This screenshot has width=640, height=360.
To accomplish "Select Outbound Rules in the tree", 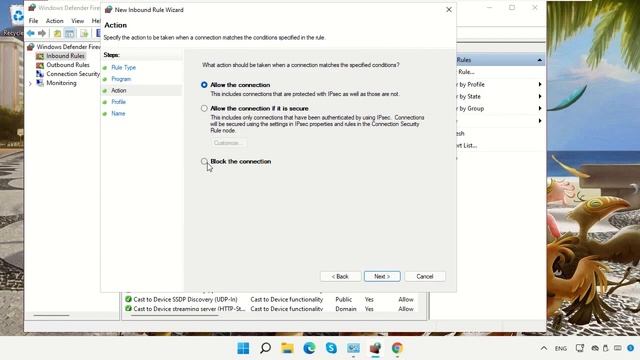I will 68,65.
